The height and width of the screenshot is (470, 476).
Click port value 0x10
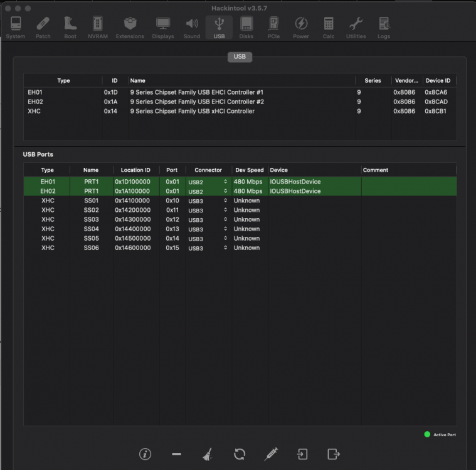pyautogui.click(x=172, y=201)
